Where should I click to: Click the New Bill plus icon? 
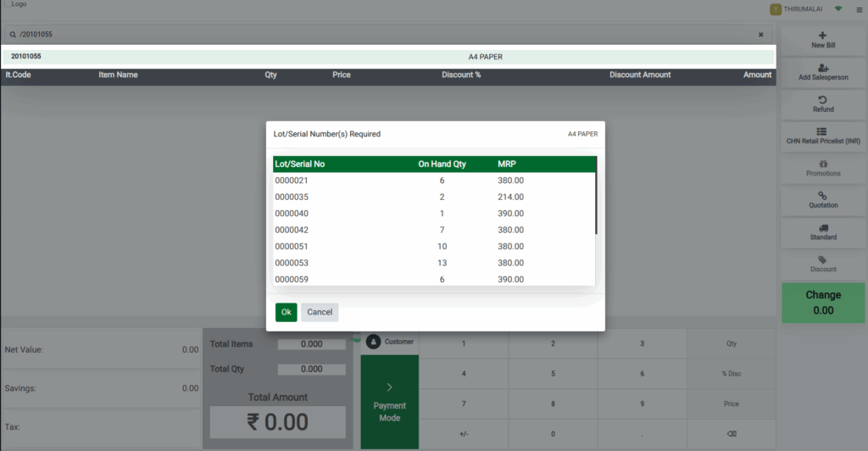tap(822, 36)
